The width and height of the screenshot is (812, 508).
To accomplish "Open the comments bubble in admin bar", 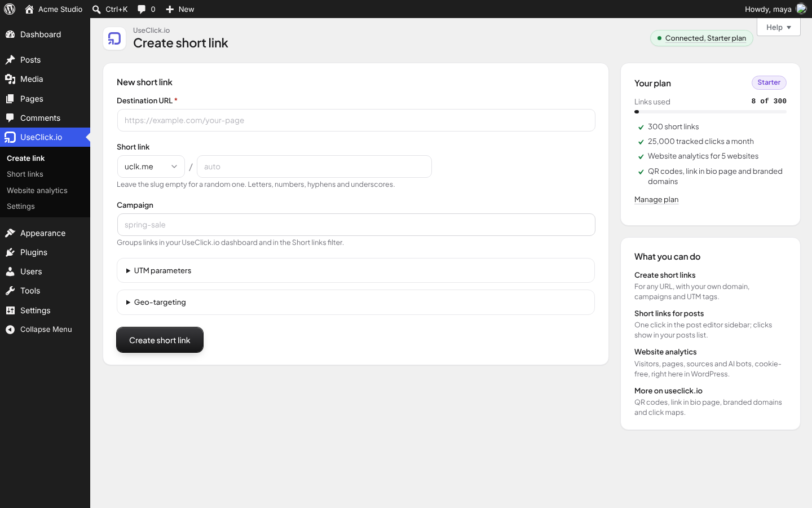I will click(142, 9).
